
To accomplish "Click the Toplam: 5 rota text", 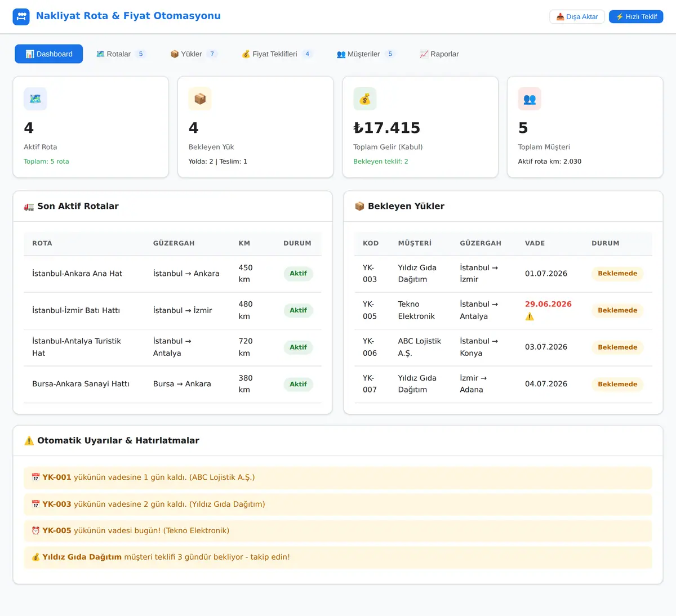I will tap(46, 162).
